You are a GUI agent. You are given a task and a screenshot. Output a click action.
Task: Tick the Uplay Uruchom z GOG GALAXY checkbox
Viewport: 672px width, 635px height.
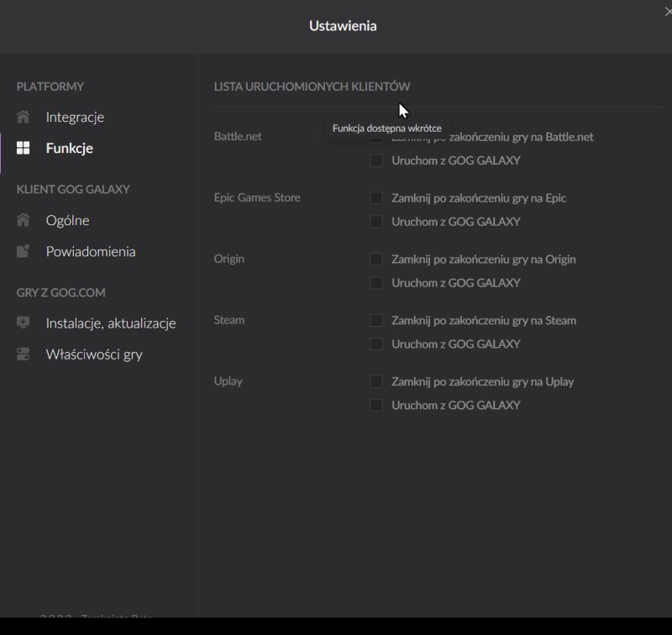point(376,405)
